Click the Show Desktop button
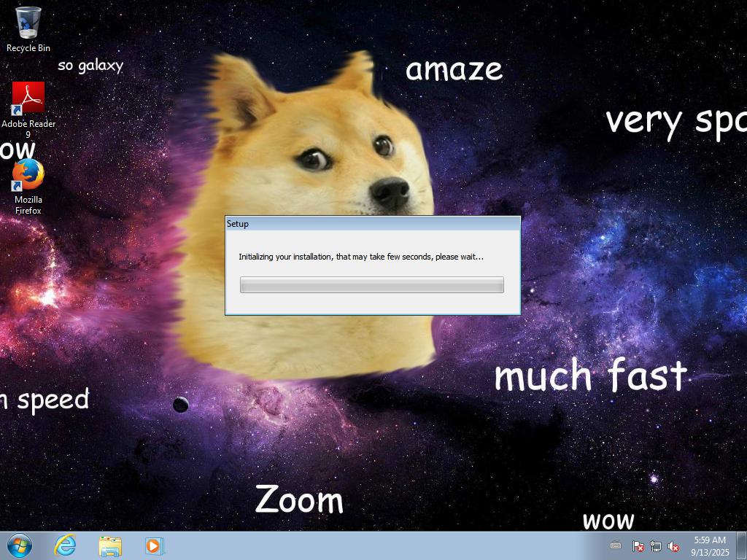This screenshot has height=560, width=747. click(x=742, y=545)
